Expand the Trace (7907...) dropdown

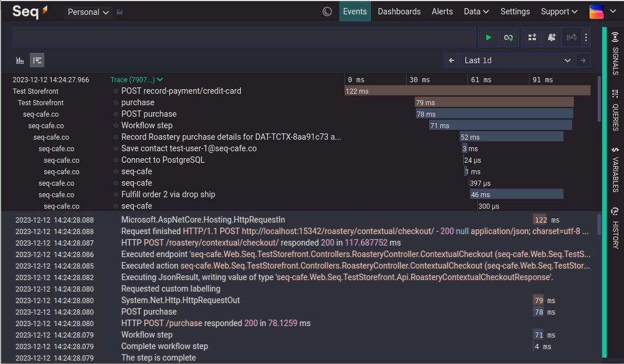click(x=136, y=79)
